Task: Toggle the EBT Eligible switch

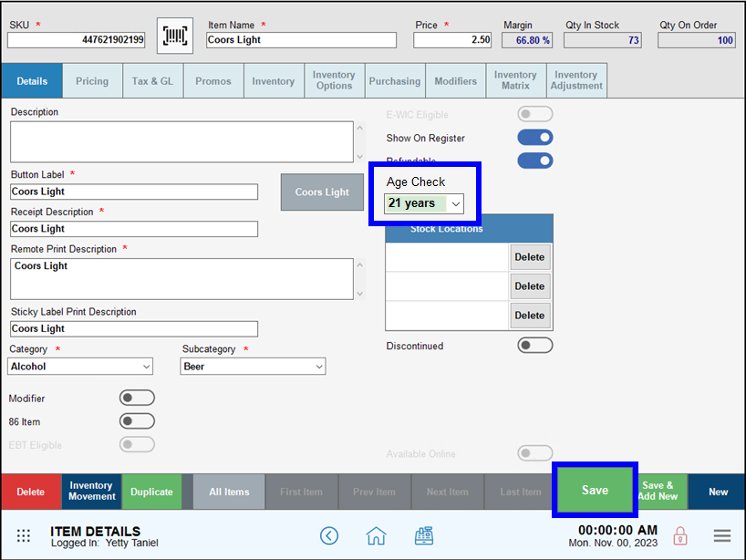Action: tap(137, 444)
